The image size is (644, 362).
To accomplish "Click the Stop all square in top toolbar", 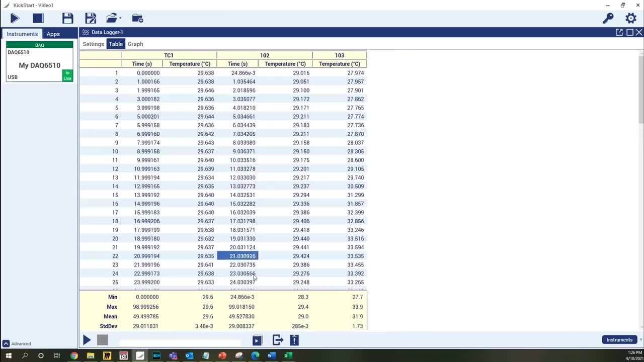I will click(38, 19).
